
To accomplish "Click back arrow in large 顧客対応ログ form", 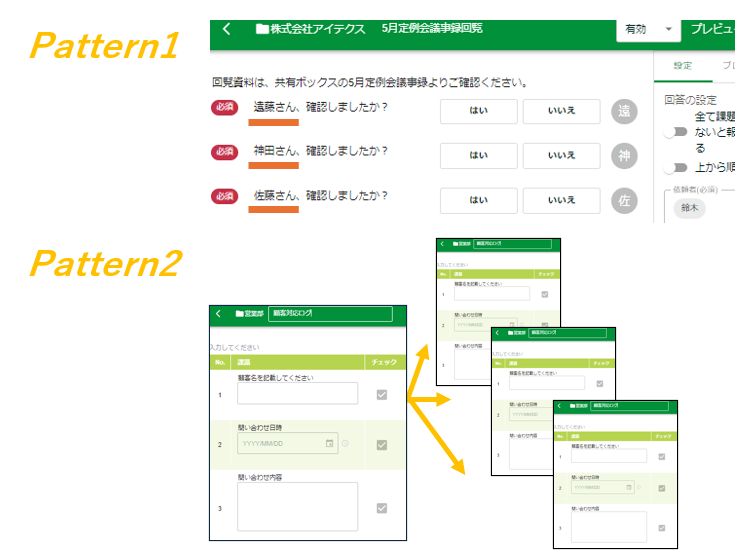I will (218, 314).
